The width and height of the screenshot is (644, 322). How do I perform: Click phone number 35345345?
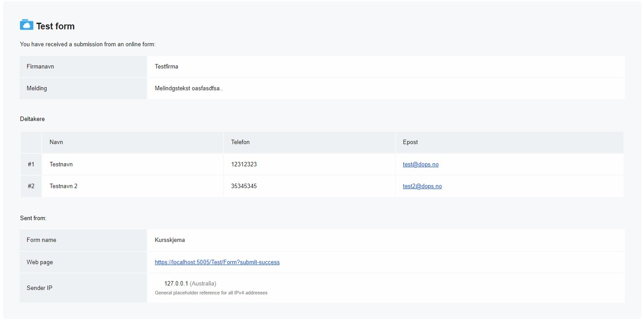[244, 186]
